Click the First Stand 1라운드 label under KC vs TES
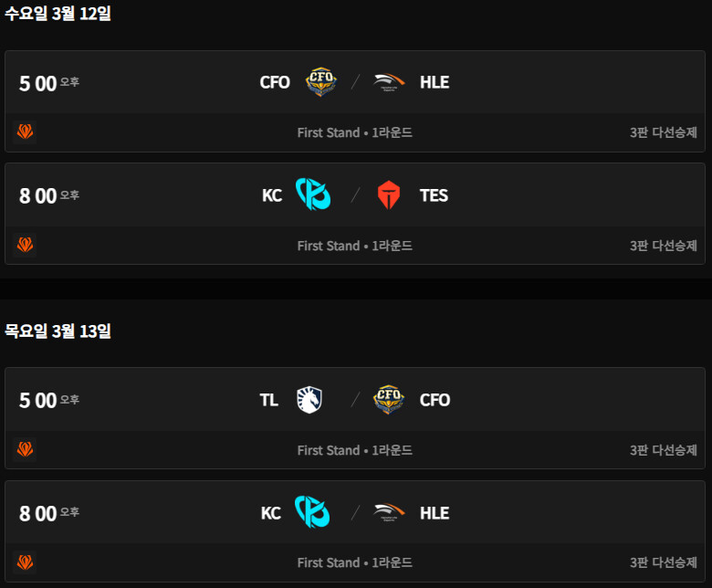The width and height of the screenshot is (712, 588). [355, 246]
